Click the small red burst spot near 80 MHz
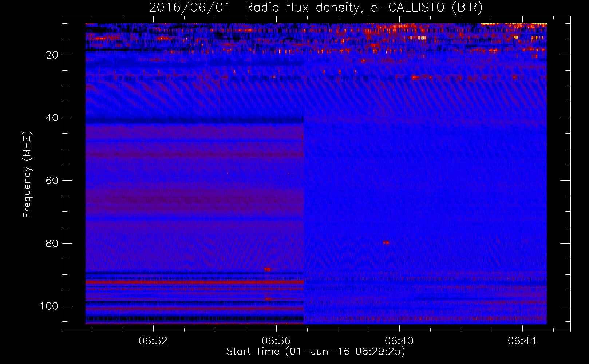This screenshot has width=589, height=364. click(386, 242)
